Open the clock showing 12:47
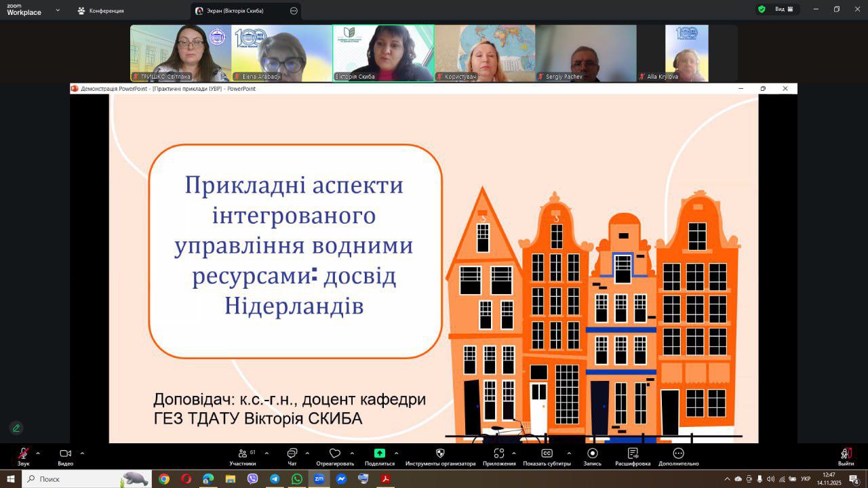The image size is (868, 488). [829, 479]
